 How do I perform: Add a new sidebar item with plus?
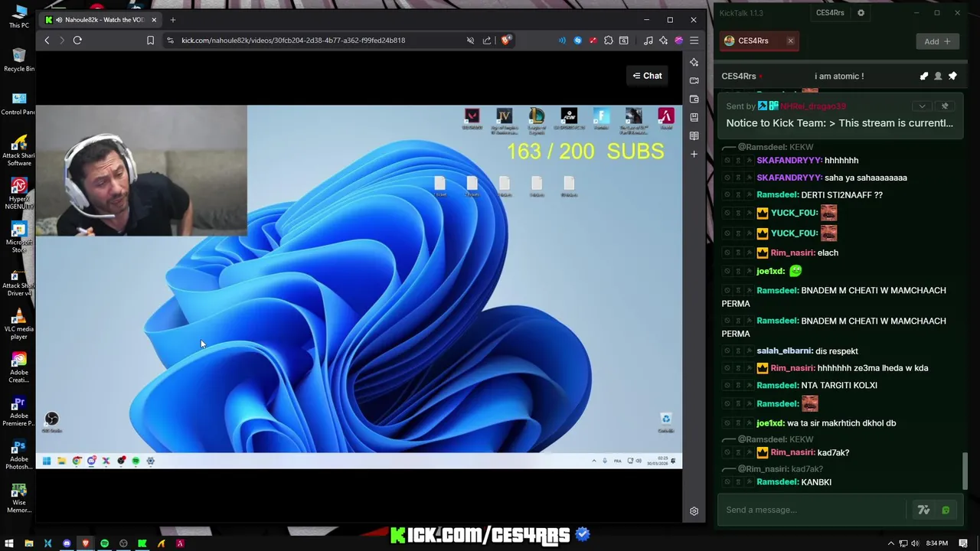click(x=694, y=154)
